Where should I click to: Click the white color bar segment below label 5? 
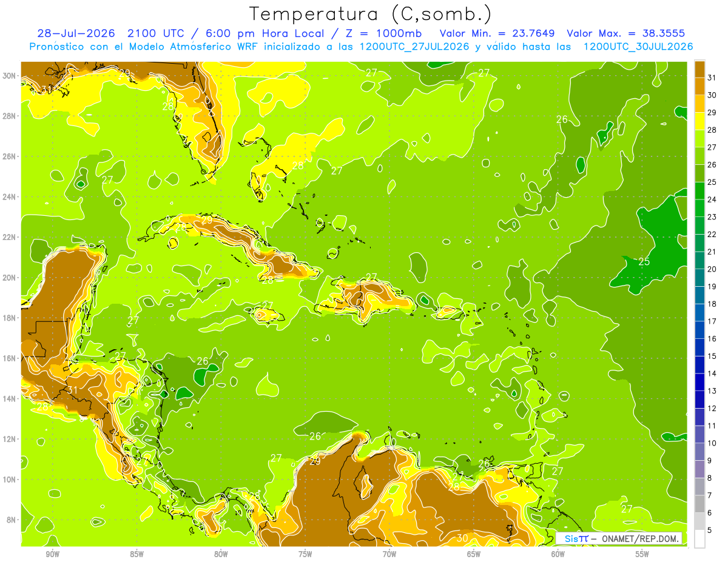pos(699,539)
